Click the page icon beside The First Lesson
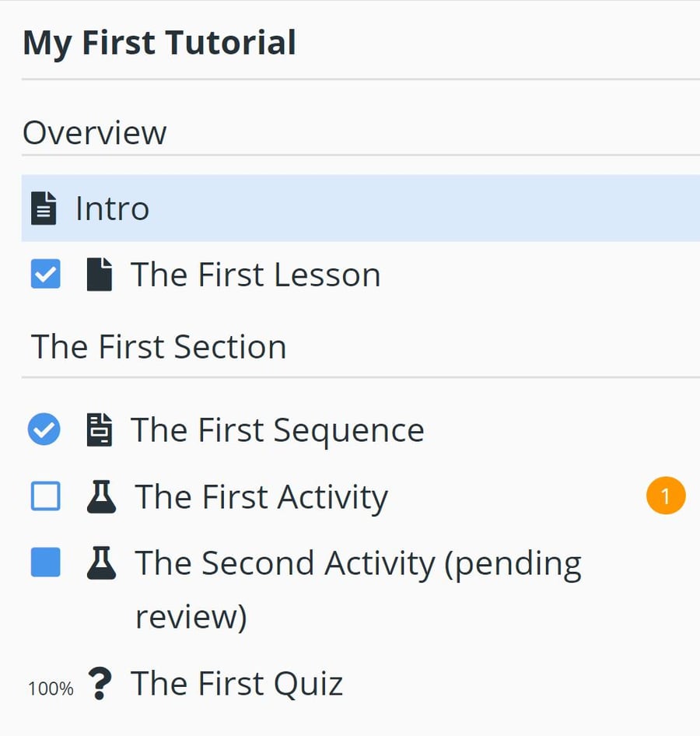Viewport: 700px width, 736px height. click(x=99, y=274)
